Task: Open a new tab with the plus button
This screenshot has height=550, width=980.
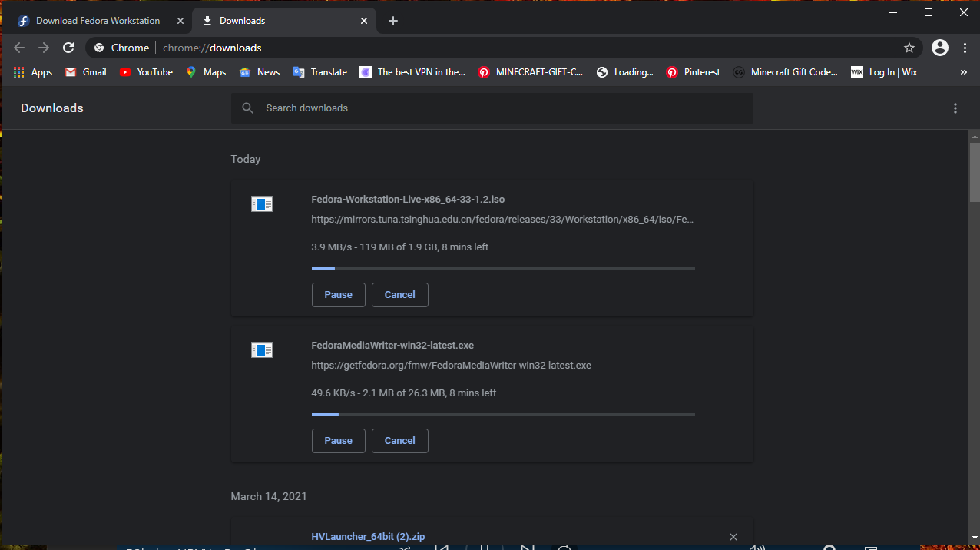Action: pyautogui.click(x=393, y=21)
